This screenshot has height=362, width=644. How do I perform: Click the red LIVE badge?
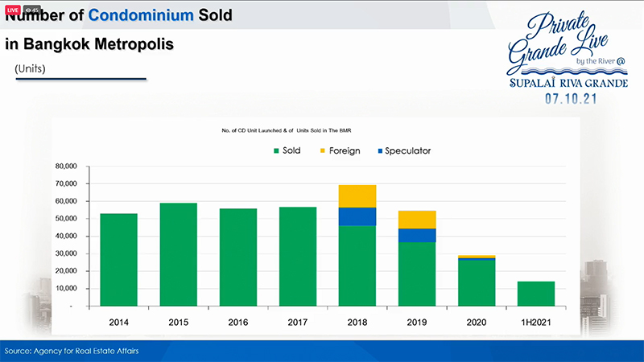tap(12, 10)
